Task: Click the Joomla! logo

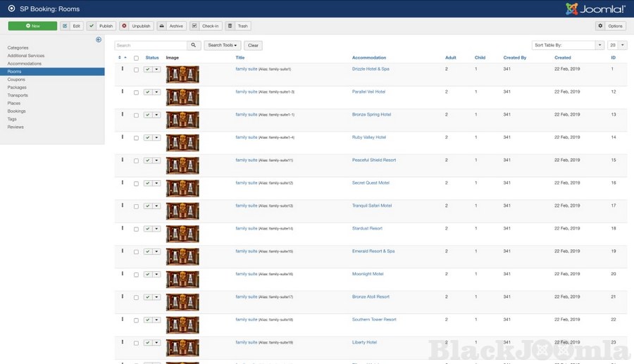Action: point(595,8)
